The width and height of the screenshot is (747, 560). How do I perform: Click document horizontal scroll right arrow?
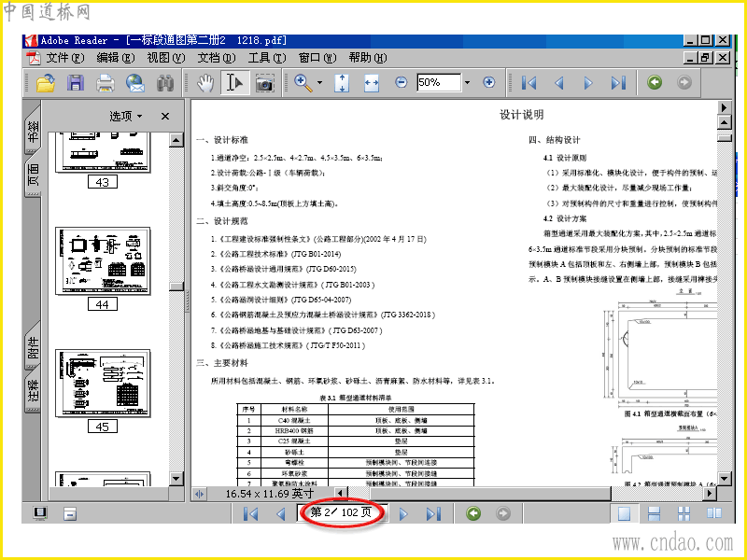(711, 494)
